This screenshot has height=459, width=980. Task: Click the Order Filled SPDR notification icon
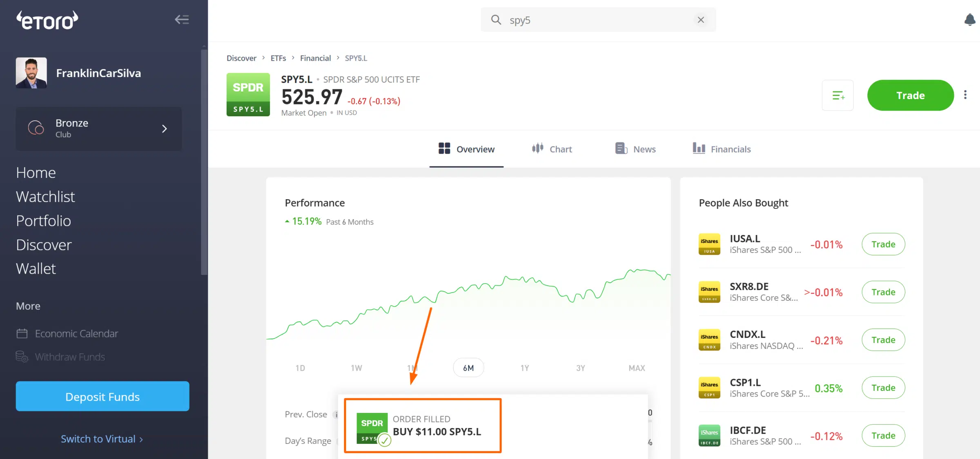(372, 428)
